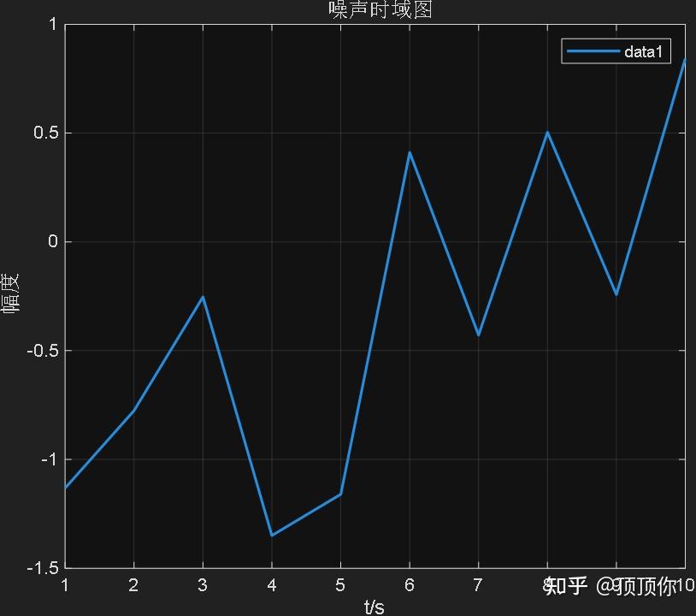Screen dimensions: 696x616
Task: Click the data1 legend entry
Action: pyautogui.click(x=616, y=51)
